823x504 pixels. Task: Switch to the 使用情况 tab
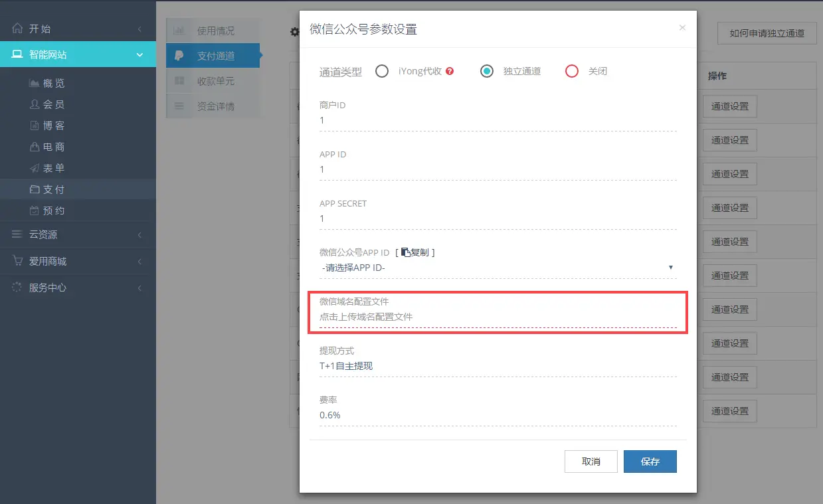click(215, 31)
